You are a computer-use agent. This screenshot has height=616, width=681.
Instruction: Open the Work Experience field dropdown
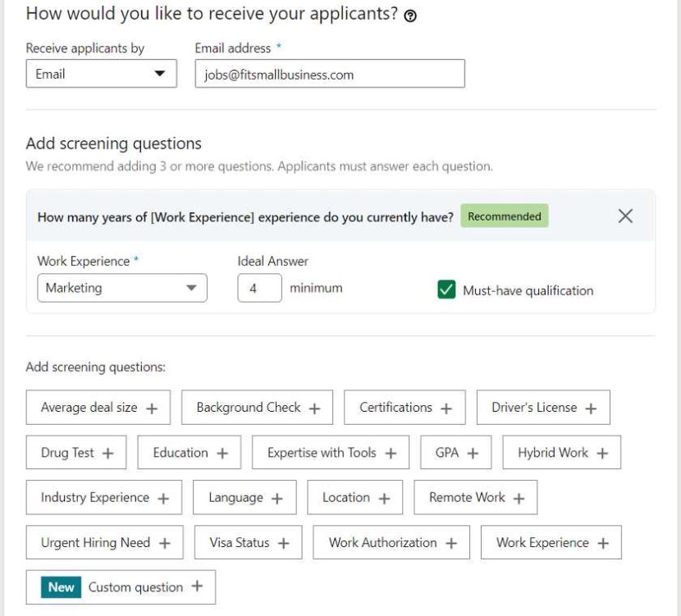click(x=121, y=288)
